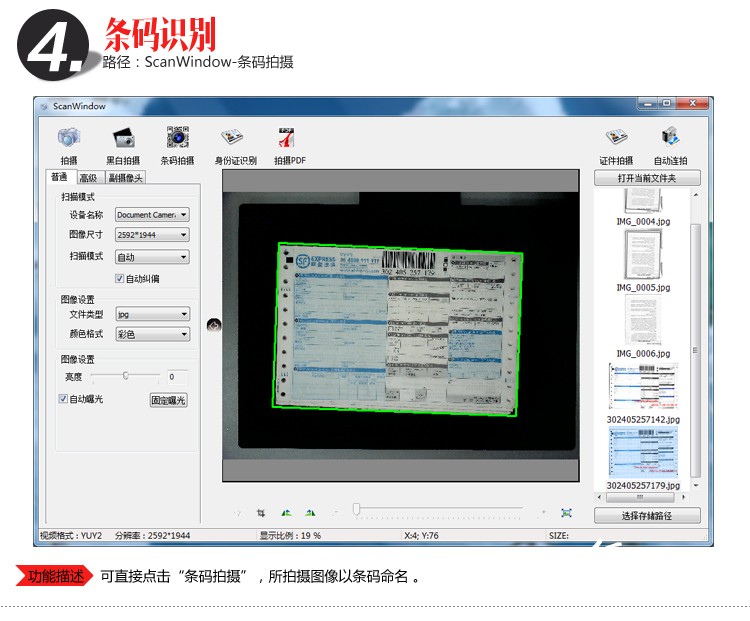
Task: Open the 身份证识别 ID card recognition tool
Action: [x=234, y=139]
